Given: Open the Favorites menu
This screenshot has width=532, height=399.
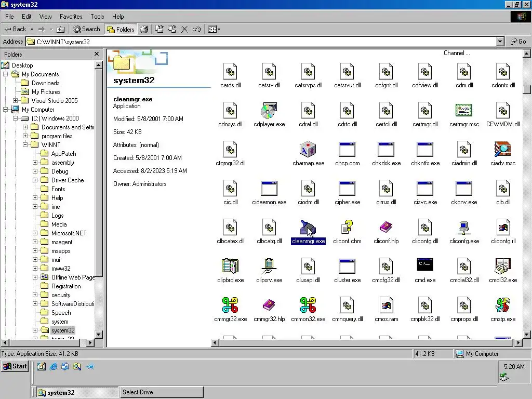Looking at the screenshot, I should 71,16.
